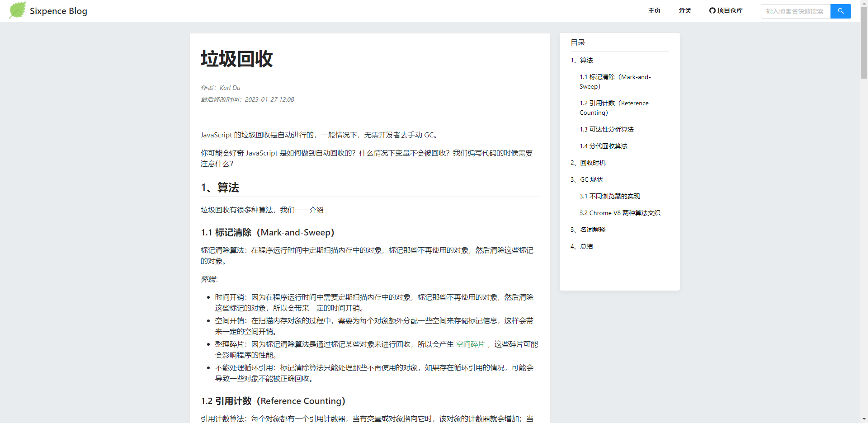Open '3.2 Chrome V8 两种算法交织' in contents

tap(620, 213)
